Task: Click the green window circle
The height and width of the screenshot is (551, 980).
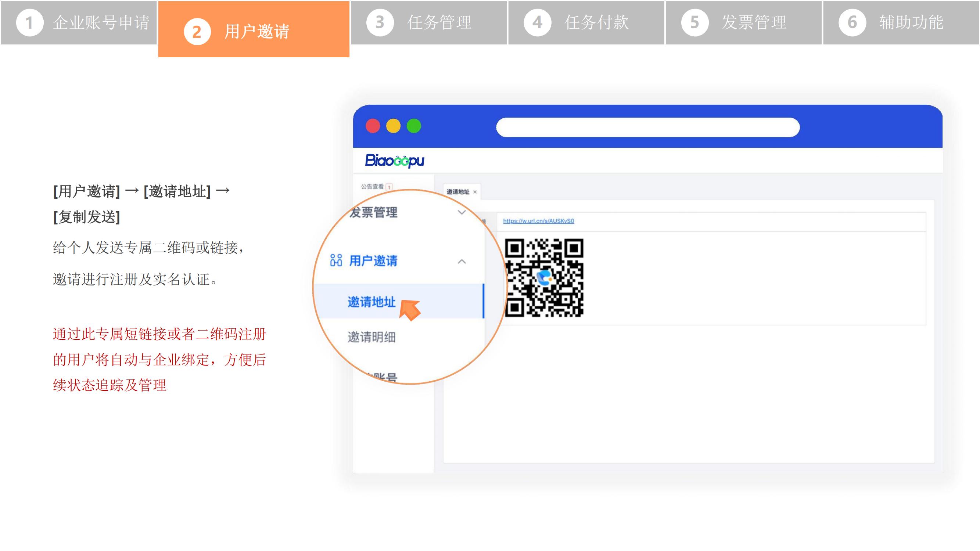Action: [x=413, y=126]
